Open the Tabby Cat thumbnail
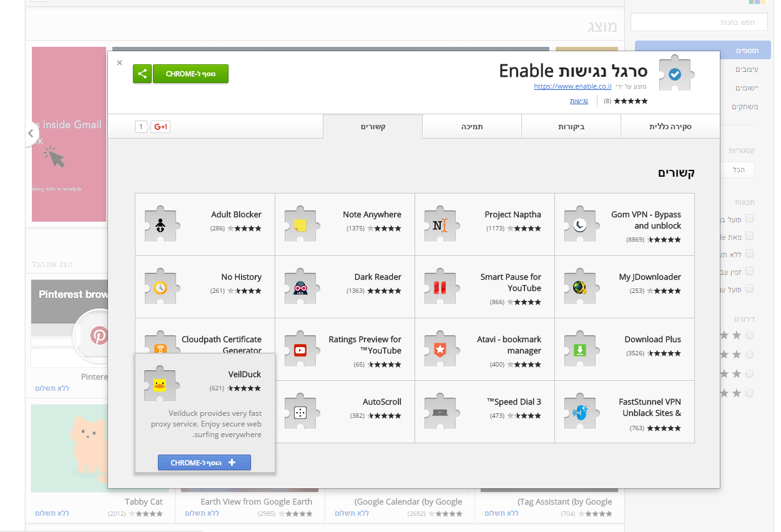Image resolution: width=781 pixels, height=532 pixels. click(69, 448)
